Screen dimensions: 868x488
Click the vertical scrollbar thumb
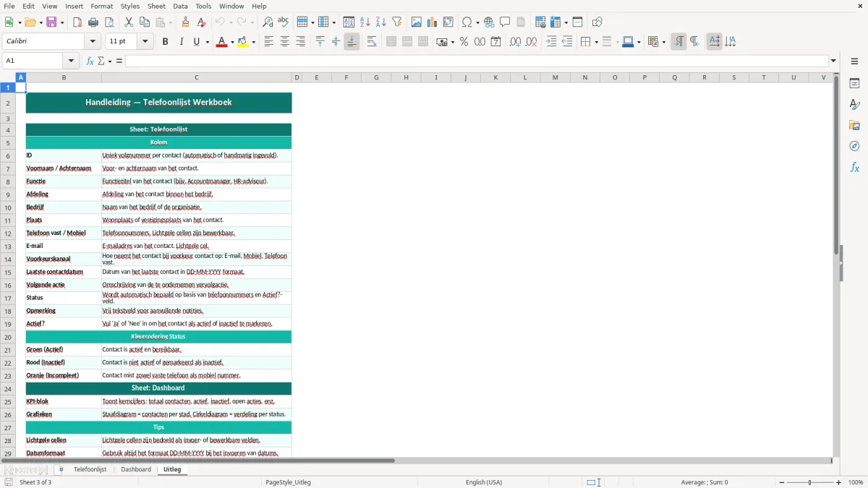[836, 164]
